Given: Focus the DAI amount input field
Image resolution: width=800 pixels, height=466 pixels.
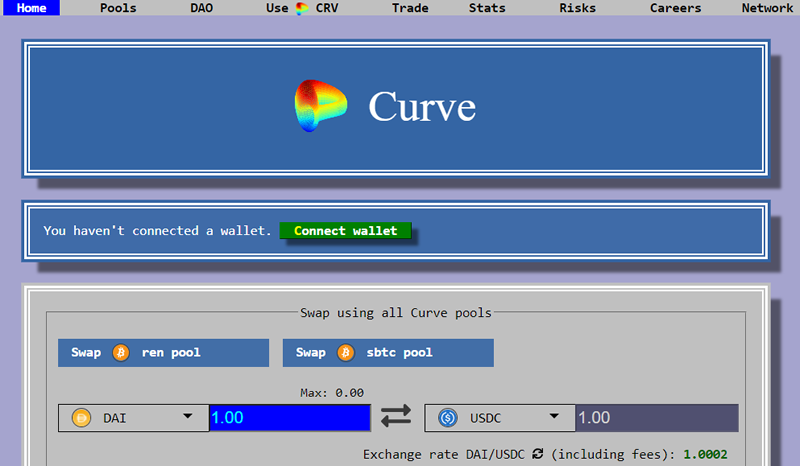Looking at the screenshot, I should tap(290, 418).
